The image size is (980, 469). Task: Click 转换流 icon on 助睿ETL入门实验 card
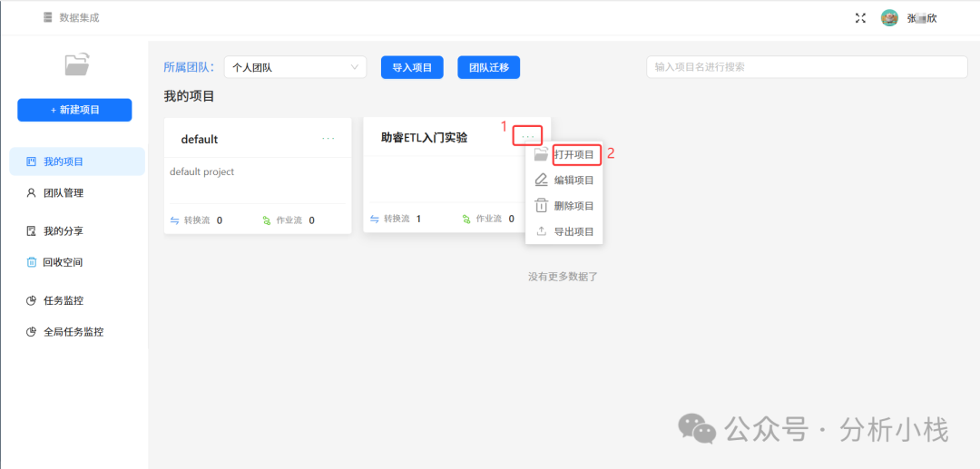[x=375, y=220]
